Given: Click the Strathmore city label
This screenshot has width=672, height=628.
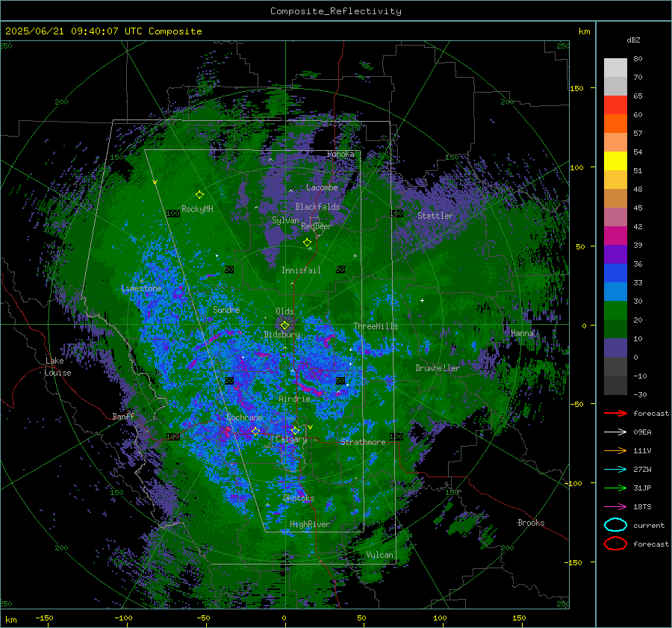Looking at the screenshot, I should 363,442.
